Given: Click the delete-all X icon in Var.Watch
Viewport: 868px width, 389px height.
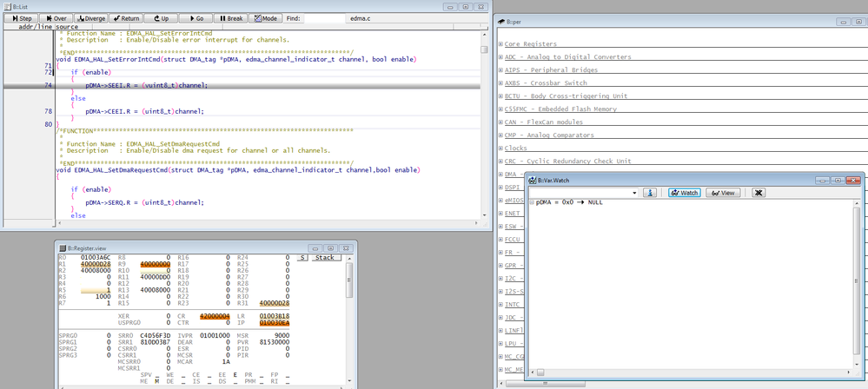Looking at the screenshot, I should (x=759, y=193).
